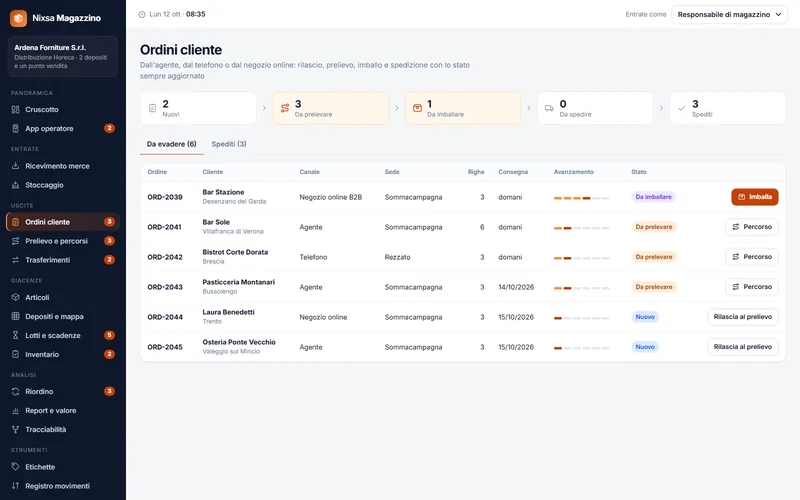The height and width of the screenshot is (500, 800).
Task: Select the Tracciabilità branch icon
Action: point(15,430)
